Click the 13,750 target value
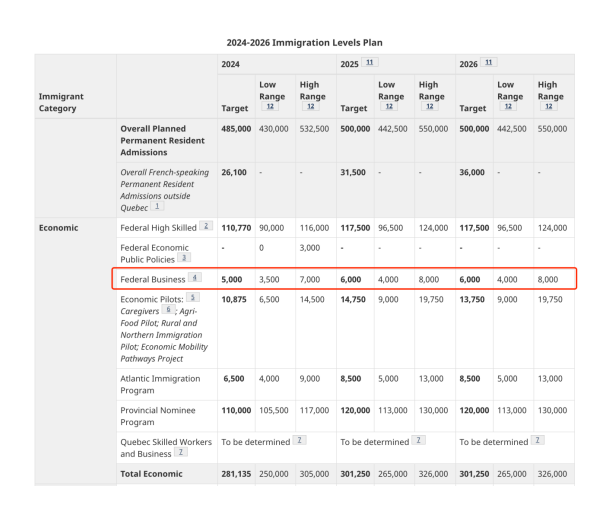 click(x=472, y=299)
